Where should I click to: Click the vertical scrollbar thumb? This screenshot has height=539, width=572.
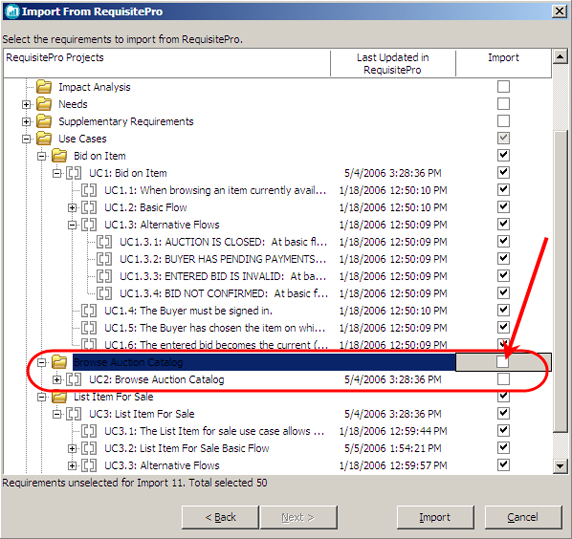click(560, 281)
